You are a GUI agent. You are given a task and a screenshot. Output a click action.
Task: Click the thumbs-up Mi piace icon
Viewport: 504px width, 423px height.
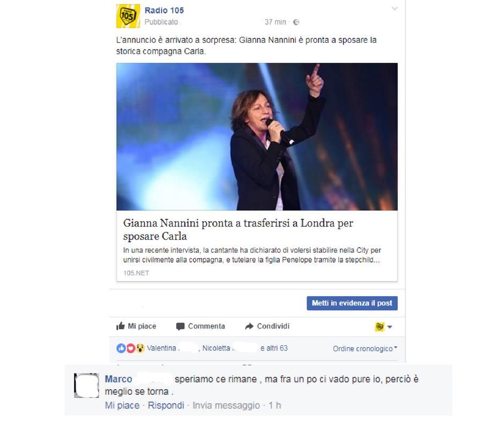pos(121,326)
